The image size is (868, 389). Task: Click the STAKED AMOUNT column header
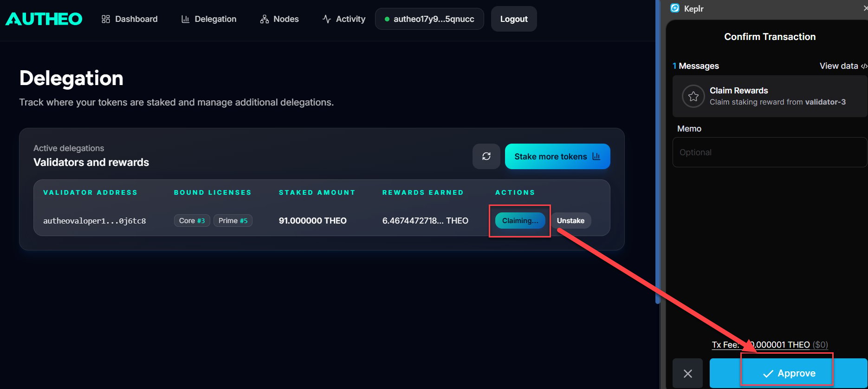click(317, 192)
